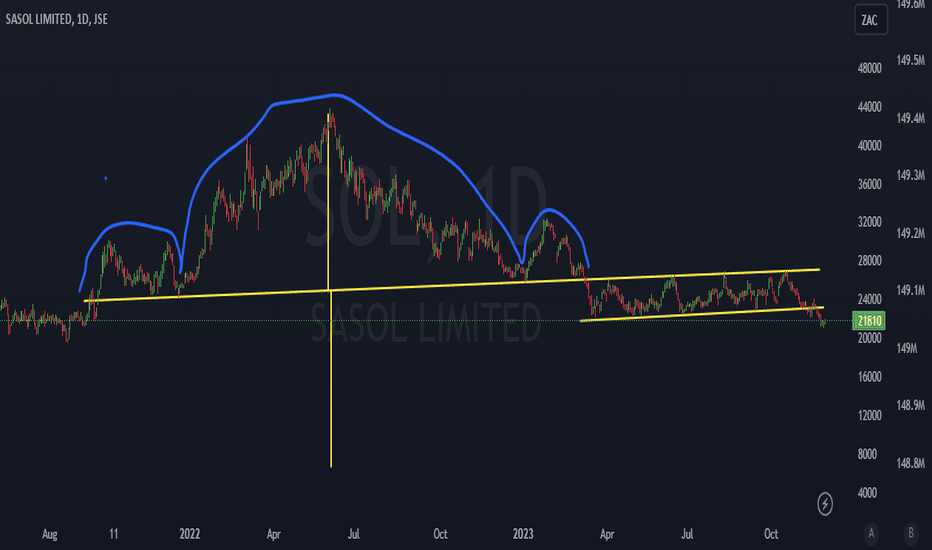Click the 40000 price axis label

click(x=870, y=146)
